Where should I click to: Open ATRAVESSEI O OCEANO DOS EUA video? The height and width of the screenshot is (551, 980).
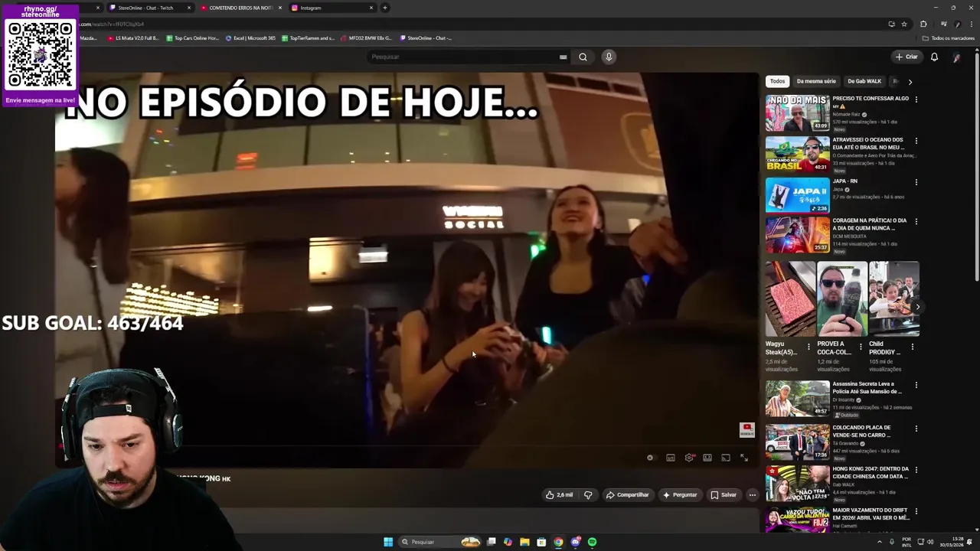tap(797, 154)
